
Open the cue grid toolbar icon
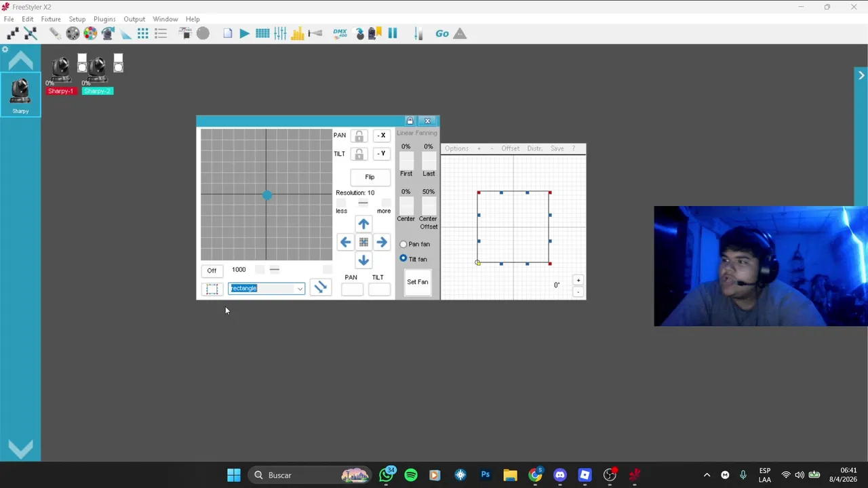262,33
